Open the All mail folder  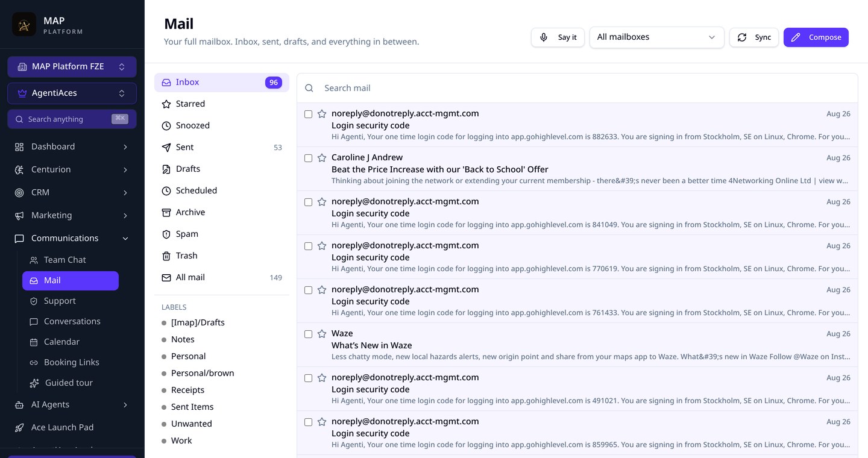click(x=222, y=278)
